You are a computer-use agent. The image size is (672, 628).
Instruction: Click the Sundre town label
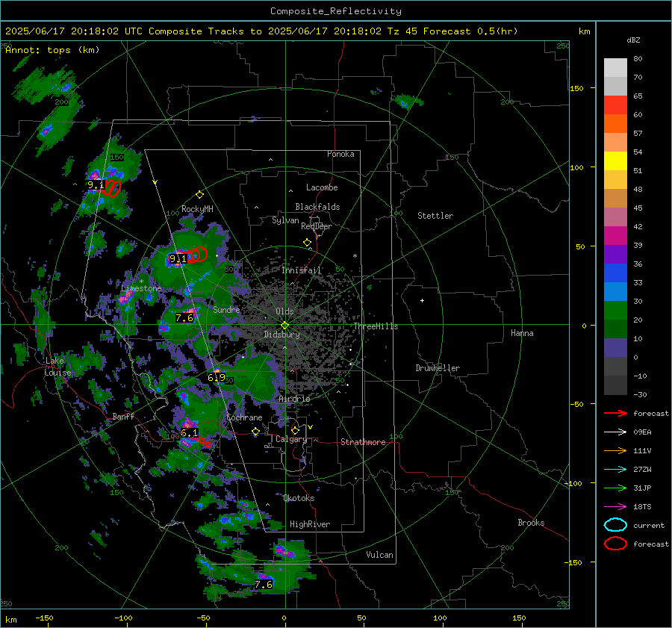pyautogui.click(x=226, y=309)
